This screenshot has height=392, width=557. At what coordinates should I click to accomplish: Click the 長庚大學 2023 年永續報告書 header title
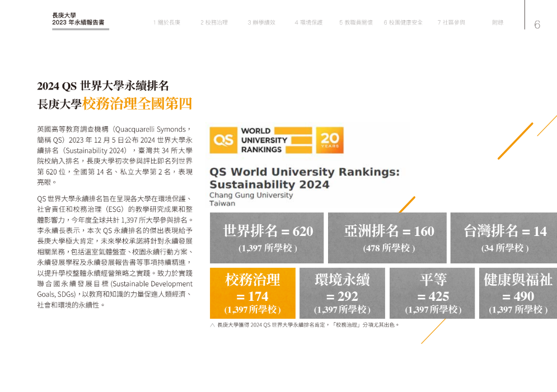pos(78,19)
